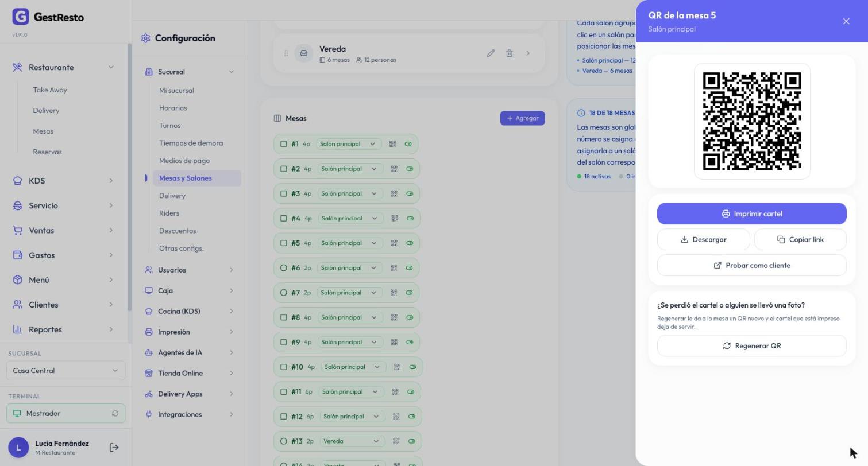
Task: Open QR code for table #13
Action: coord(396,441)
